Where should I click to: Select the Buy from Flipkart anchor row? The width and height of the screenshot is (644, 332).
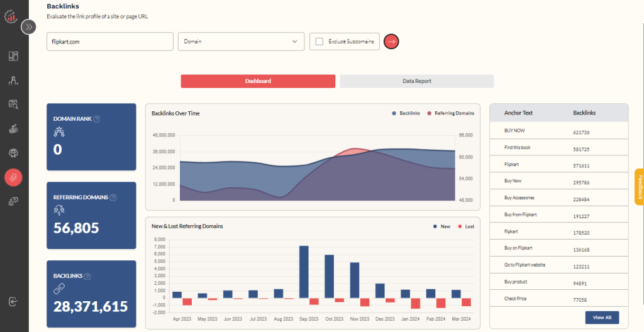point(559,215)
